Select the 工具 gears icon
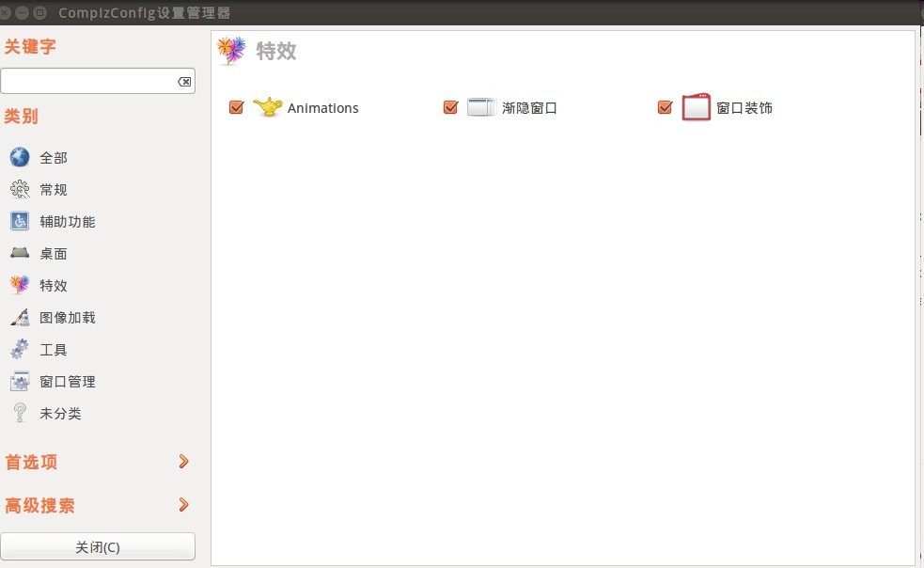This screenshot has width=924, height=568. pos(20,349)
